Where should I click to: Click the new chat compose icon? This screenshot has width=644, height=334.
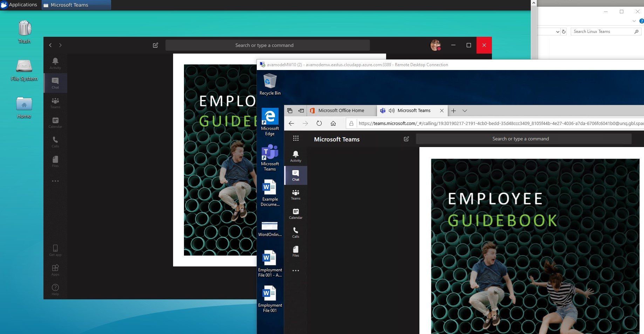tap(406, 139)
